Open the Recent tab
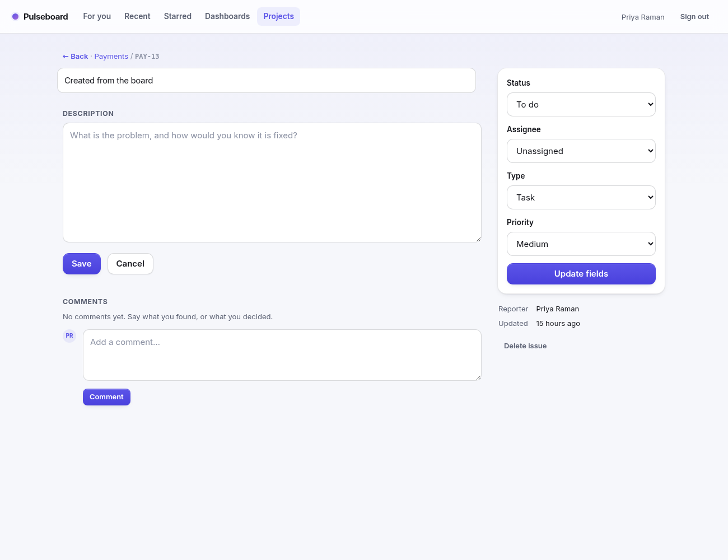The height and width of the screenshot is (560, 728). pyautogui.click(x=137, y=16)
